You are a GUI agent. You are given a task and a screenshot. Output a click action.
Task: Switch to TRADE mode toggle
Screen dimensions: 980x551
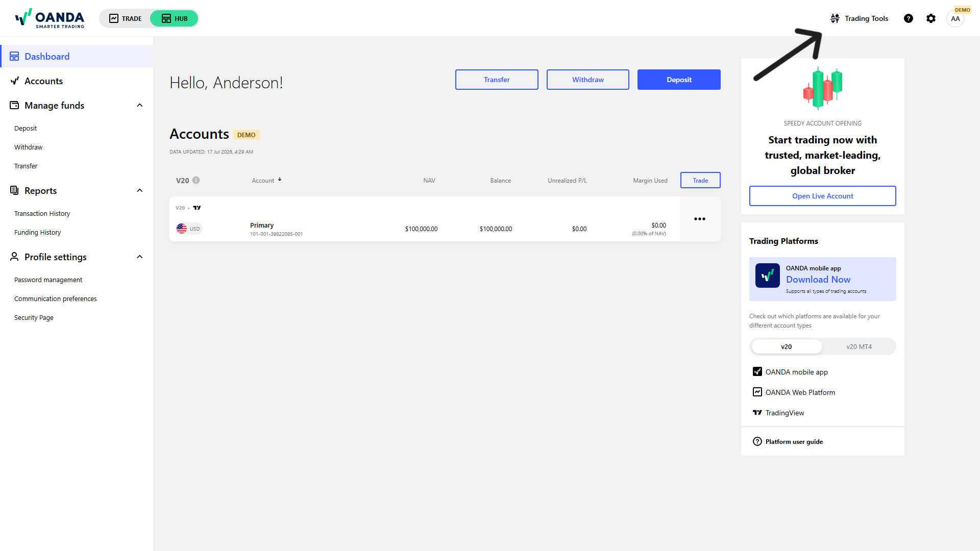click(126, 18)
